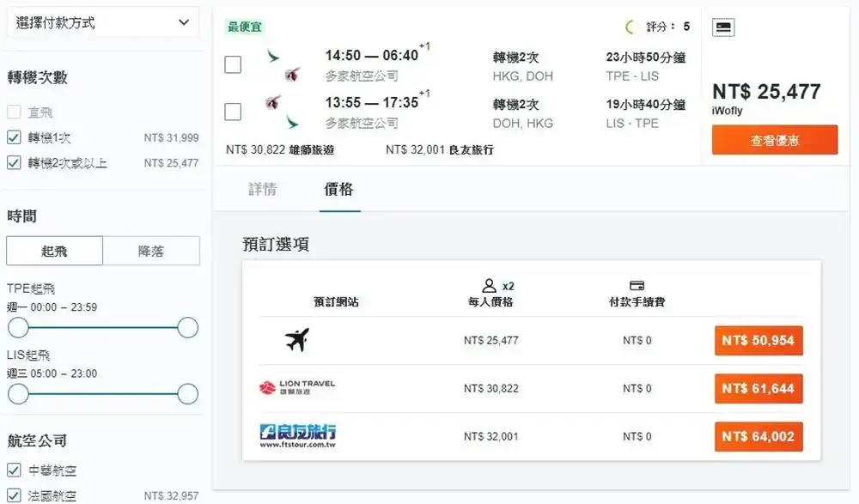Switch to the 詳情 tab
This screenshot has width=859, height=504.
tap(262, 190)
